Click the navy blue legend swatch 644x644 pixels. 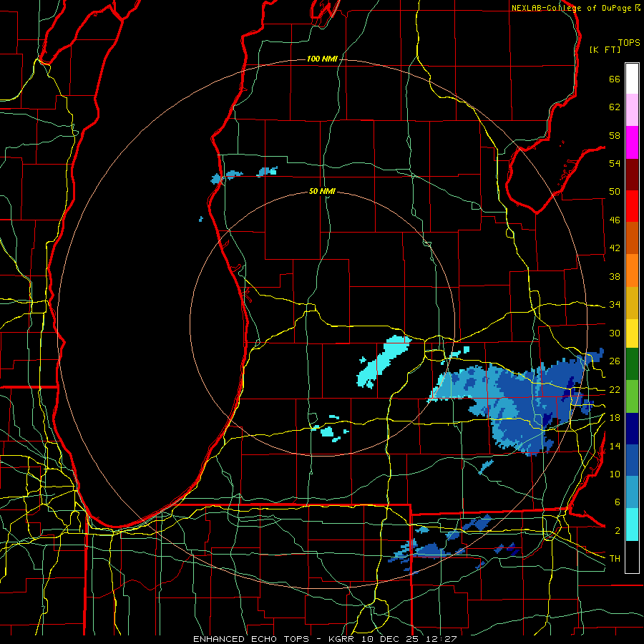(632, 429)
